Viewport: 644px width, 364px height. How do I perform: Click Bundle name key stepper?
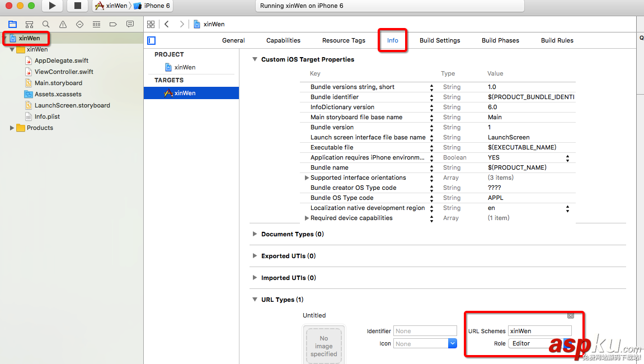[431, 168]
